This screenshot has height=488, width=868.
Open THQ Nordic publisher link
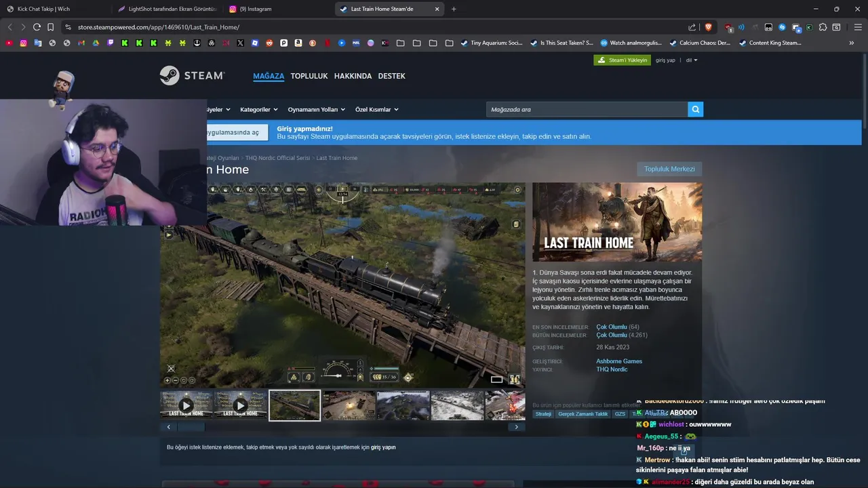(612, 369)
